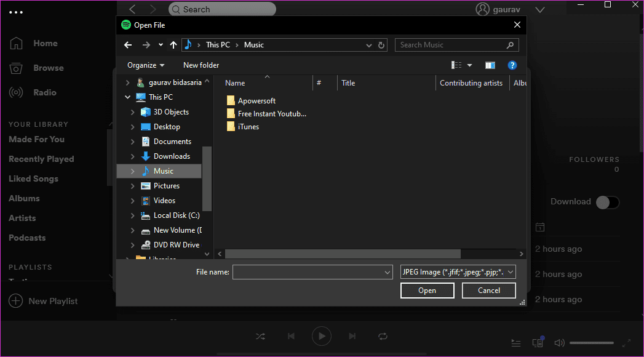
Task: Sort by # track number column
Action: [319, 83]
